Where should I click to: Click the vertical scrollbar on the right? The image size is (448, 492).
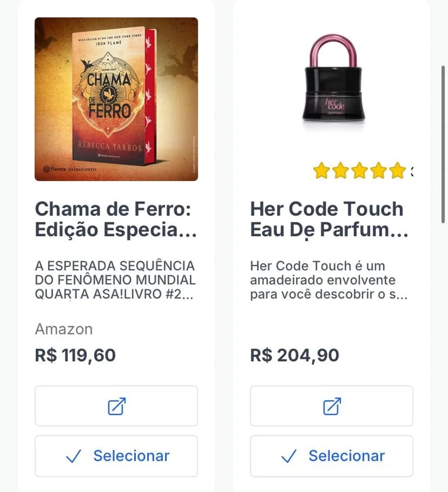click(x=442, y=143)
